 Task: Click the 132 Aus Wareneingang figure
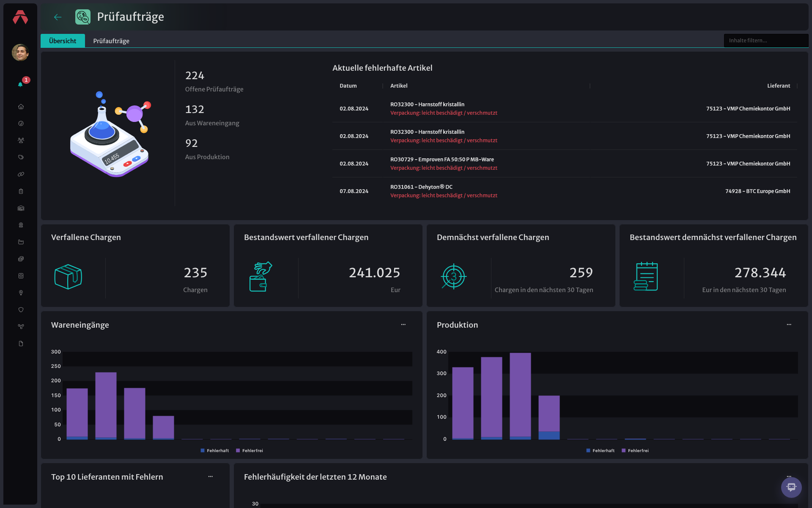[x=195, y=109]
